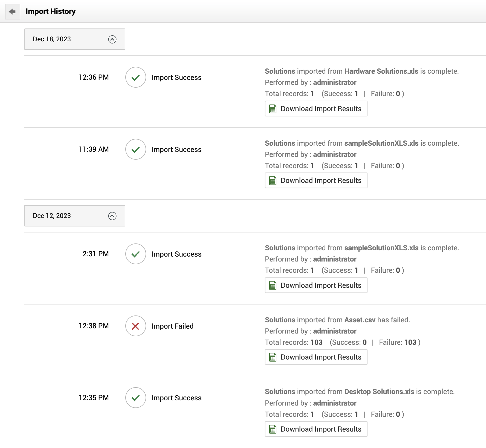486x448 pixels.
Task: Click the back arrow icon beside Import History
Action: tap(12, 12)
